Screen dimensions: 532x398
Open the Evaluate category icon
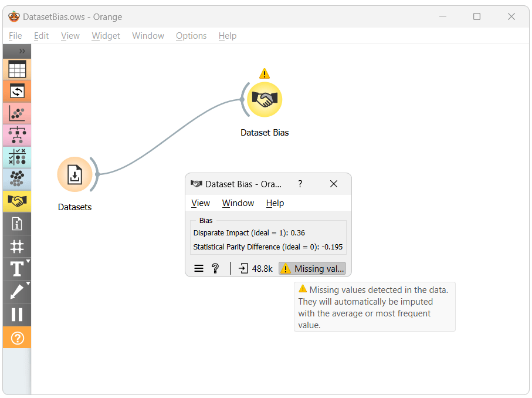(17, 157)
